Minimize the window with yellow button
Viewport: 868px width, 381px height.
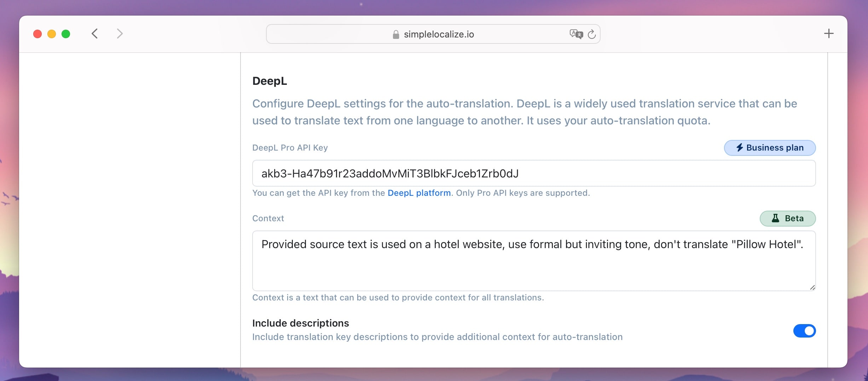pos(52,34)
